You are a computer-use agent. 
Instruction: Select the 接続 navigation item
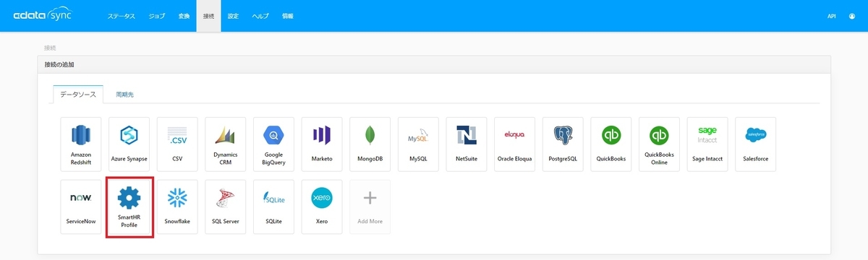pyautogui.click(x=209, y=15)
